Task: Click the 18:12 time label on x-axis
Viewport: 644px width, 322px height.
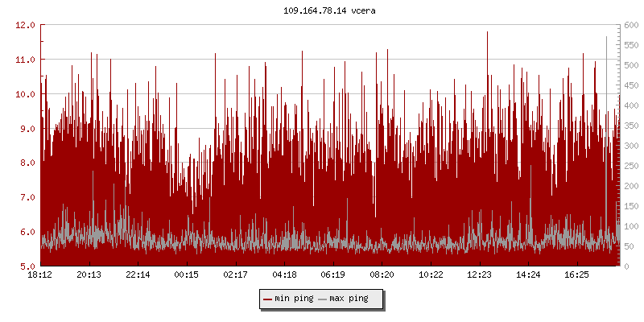Action: point(40,275)
